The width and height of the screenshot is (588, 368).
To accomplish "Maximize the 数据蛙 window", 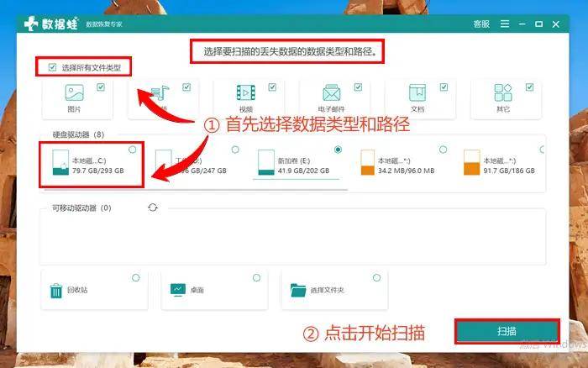I will point(539,24).
